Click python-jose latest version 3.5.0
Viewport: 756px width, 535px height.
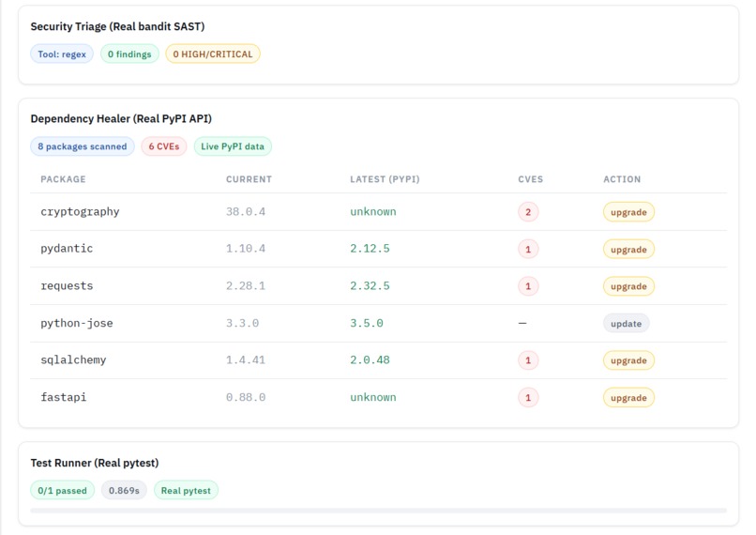tap(367, 323)
